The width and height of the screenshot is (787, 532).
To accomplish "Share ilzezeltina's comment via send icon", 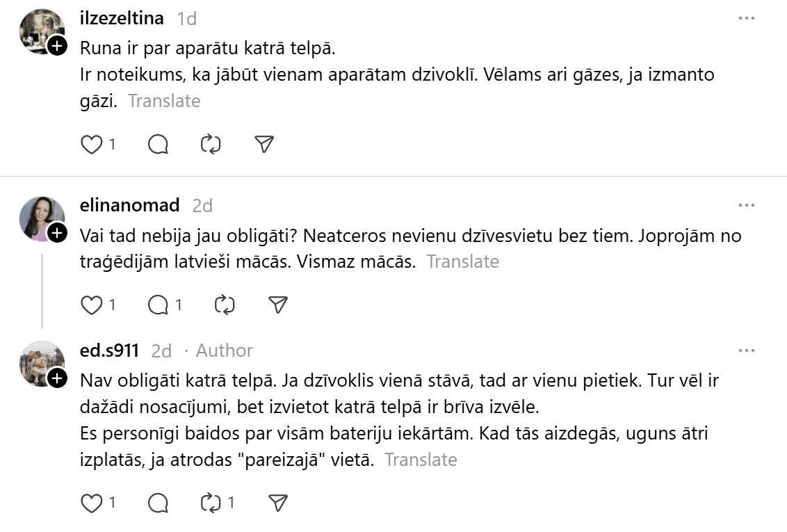I will pos(263,144).
